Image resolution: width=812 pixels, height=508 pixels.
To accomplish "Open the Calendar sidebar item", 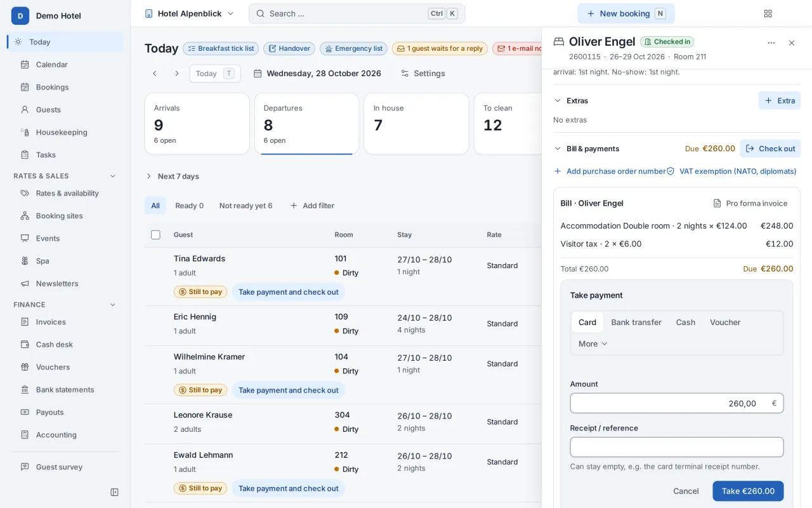I will click(x=65, y=64).
